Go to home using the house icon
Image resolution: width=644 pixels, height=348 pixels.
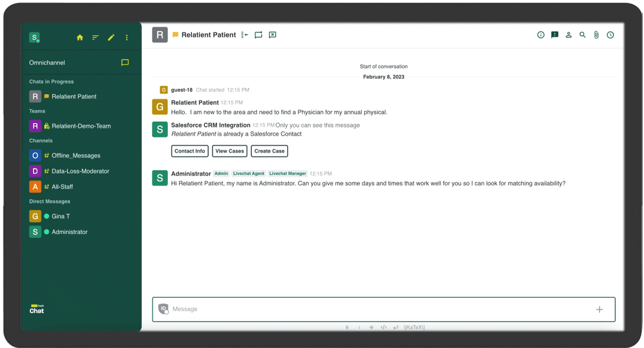80,37
